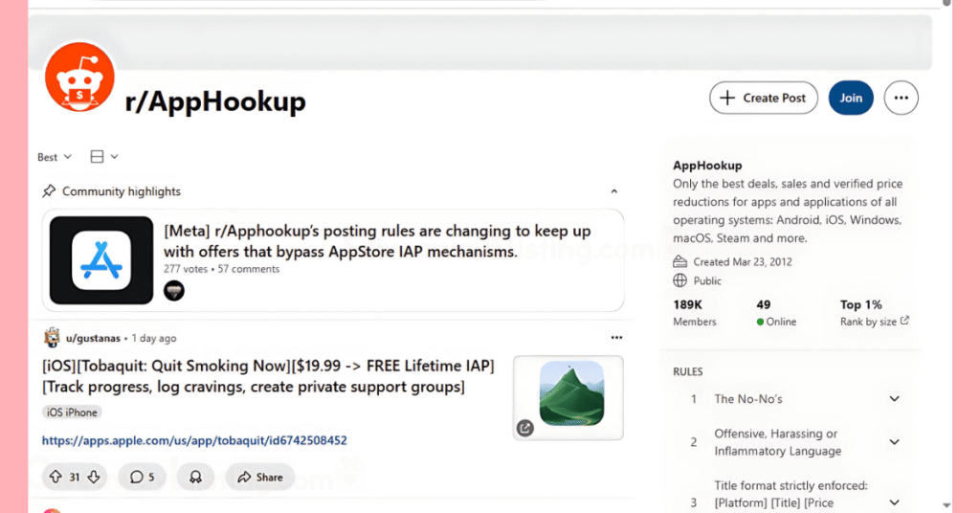Click the Created Mar 23, 2012 text
The image size is (980, 513).
coord(743,262)
